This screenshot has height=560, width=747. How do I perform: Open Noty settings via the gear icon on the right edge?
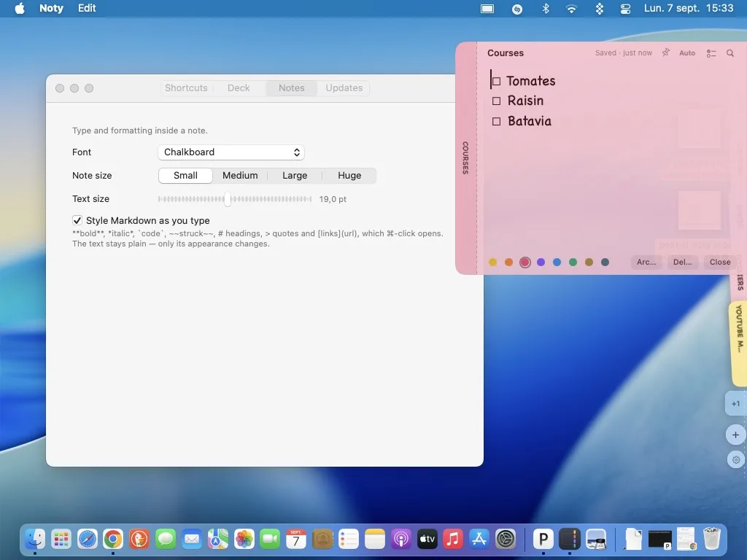click(x=736, y=459)
